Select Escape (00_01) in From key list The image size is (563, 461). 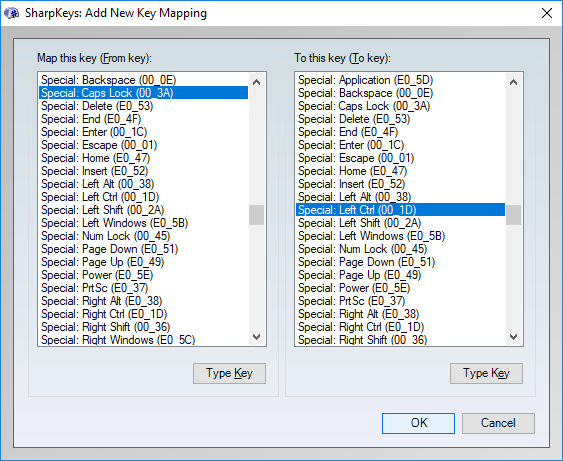coord(143,145)
